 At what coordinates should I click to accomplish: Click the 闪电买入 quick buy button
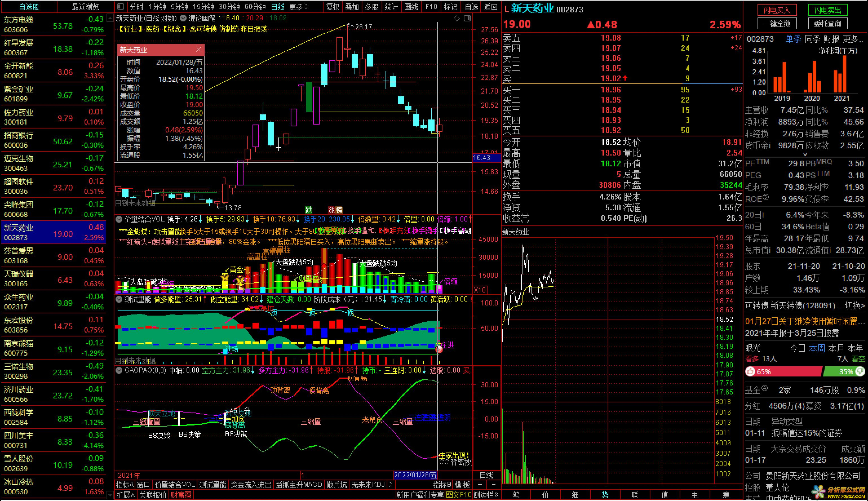777,10
